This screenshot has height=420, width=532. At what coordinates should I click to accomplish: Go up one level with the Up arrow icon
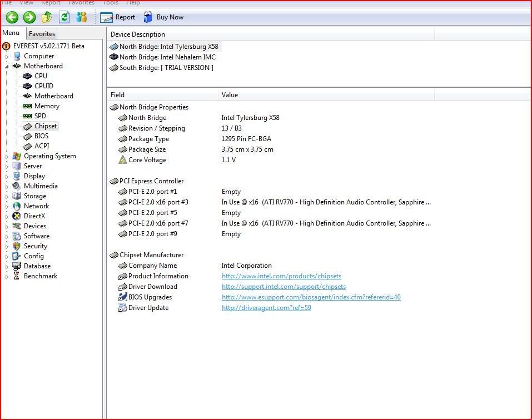[47, 17]
